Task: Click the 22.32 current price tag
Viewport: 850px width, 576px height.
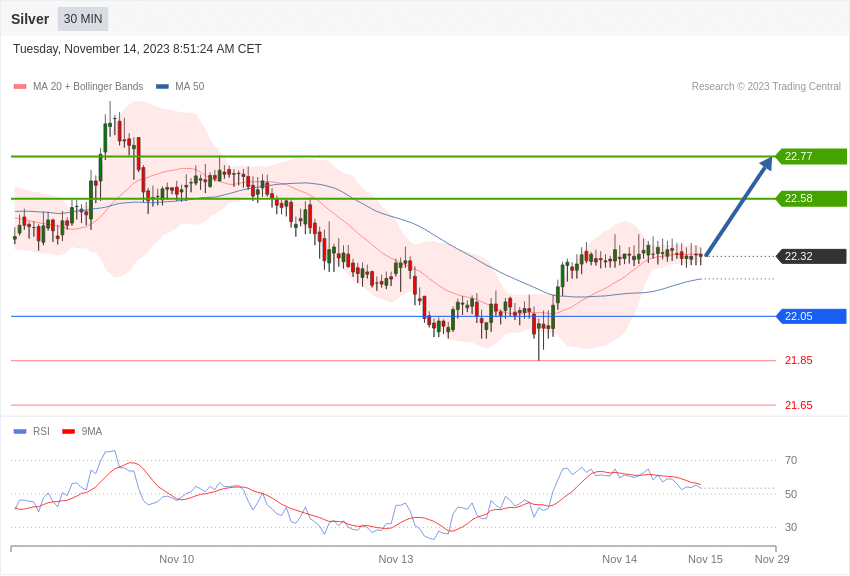Action: point(812,256)
